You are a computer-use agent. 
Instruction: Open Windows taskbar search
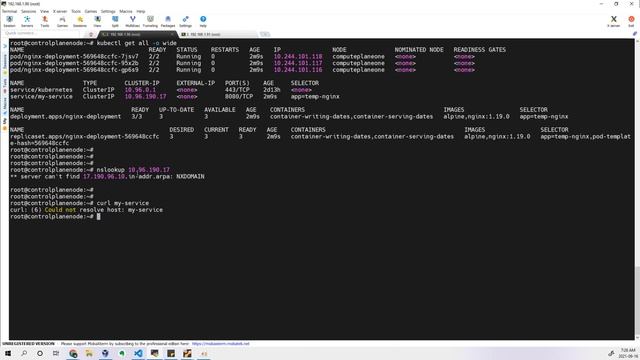point(24,353)
